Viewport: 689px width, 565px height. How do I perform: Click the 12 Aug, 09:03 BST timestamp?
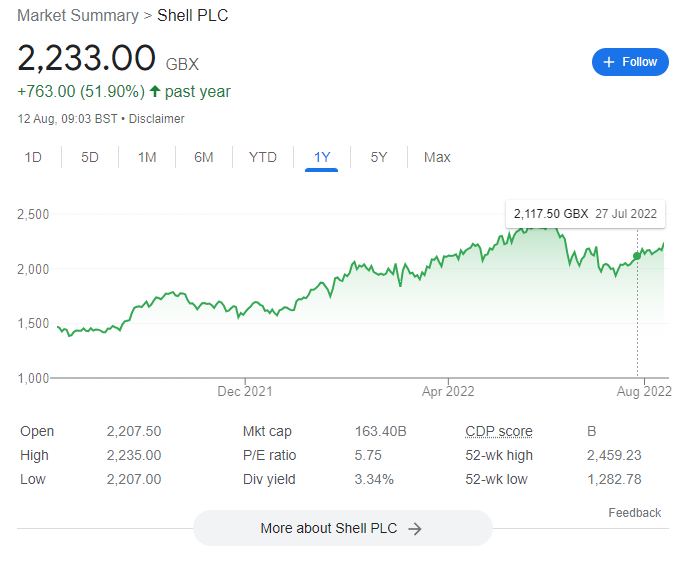click(x=67, y=119)
